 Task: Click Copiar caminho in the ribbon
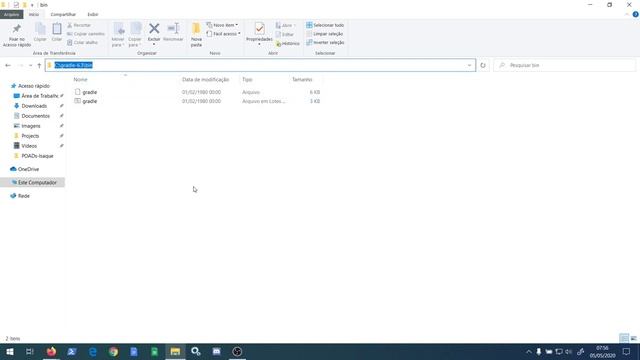[x=86, y=34]
